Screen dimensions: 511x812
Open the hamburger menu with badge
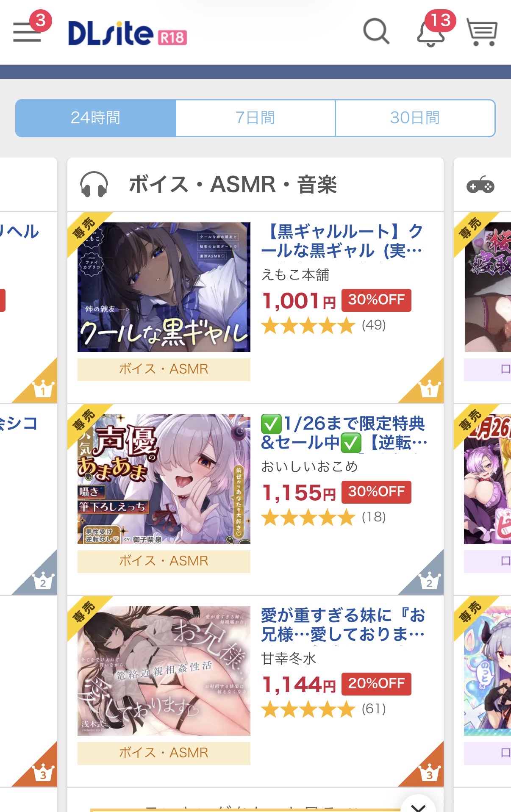pyautogui.click(x=28, y=31)
